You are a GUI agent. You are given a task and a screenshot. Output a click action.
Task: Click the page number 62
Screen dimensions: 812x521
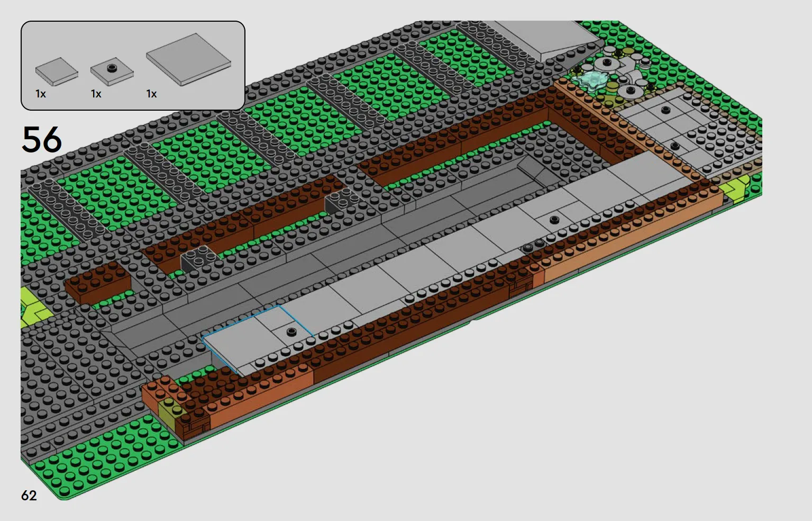(29, 496)
